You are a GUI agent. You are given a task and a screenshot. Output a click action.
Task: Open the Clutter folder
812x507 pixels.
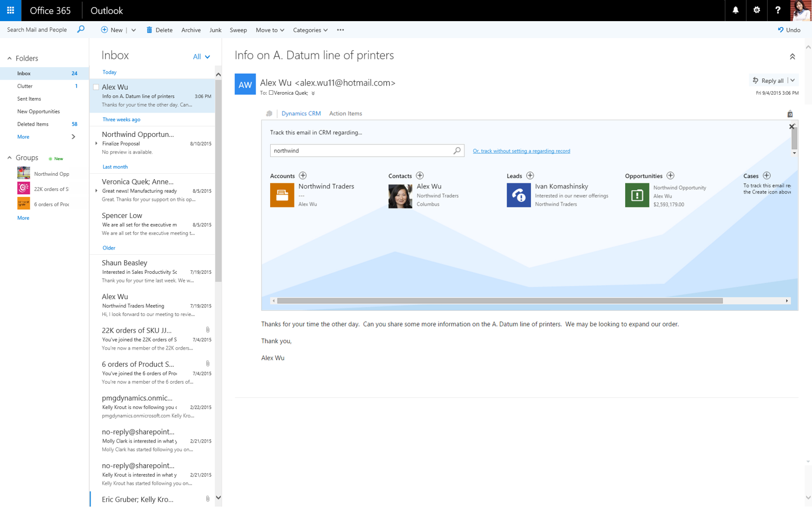[44, 86]
